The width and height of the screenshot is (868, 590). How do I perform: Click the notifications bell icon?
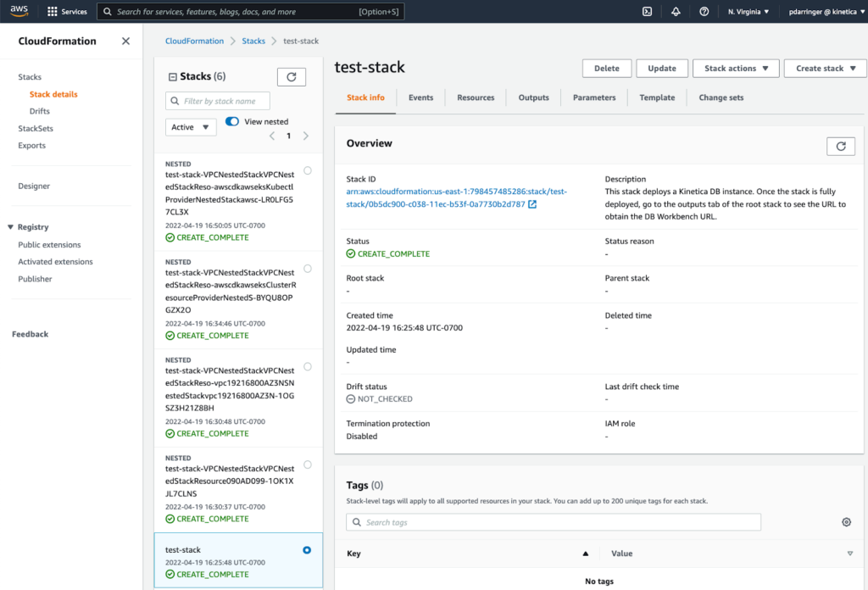click(676, 12)
